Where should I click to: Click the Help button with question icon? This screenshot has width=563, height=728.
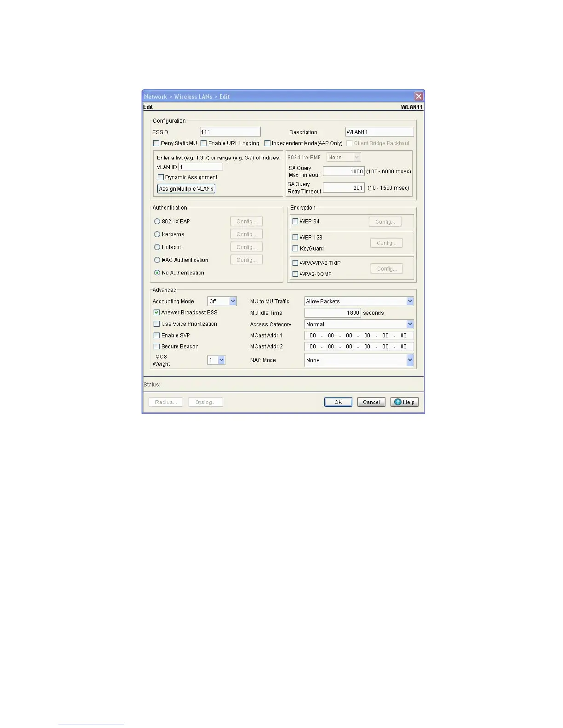click(404, 402)
